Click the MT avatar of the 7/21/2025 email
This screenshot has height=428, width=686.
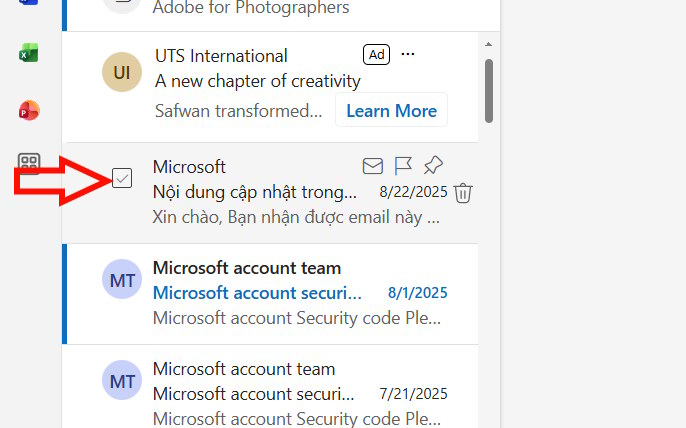[122, 380]
